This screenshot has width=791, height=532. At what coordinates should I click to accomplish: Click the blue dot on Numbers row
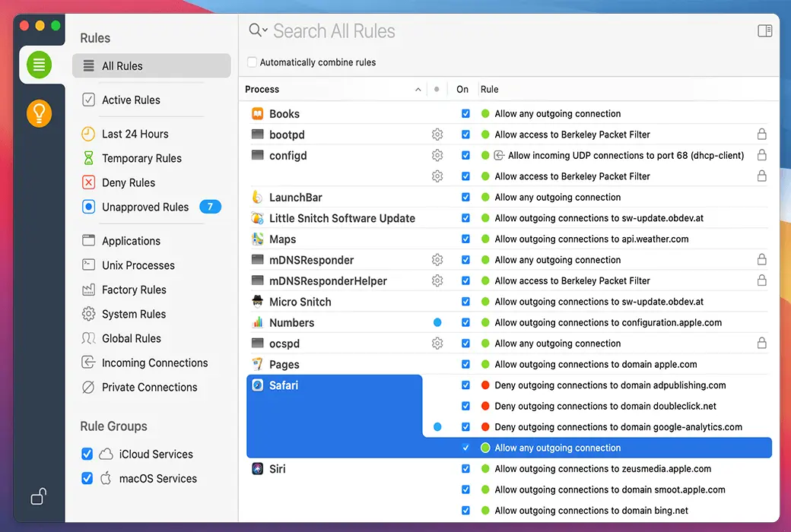point(437,322)
